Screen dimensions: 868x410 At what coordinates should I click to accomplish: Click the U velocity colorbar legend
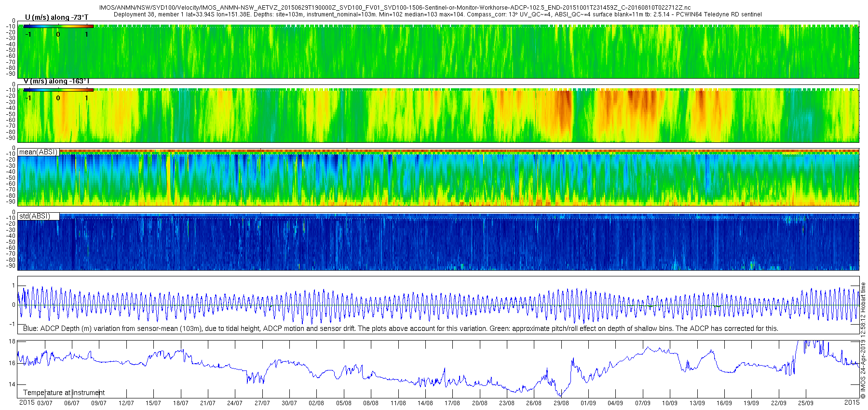tap(58, 26)
